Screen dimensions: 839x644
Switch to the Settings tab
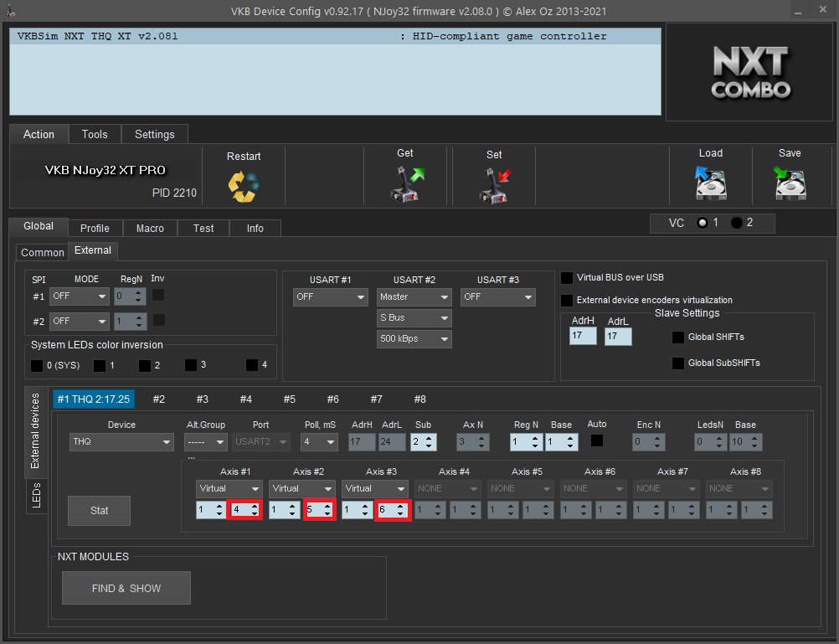click(155, 134)
